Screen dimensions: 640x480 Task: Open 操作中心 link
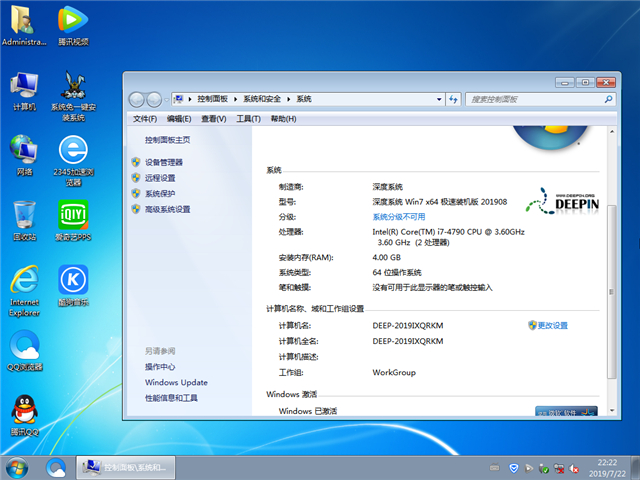coord(160,367)
